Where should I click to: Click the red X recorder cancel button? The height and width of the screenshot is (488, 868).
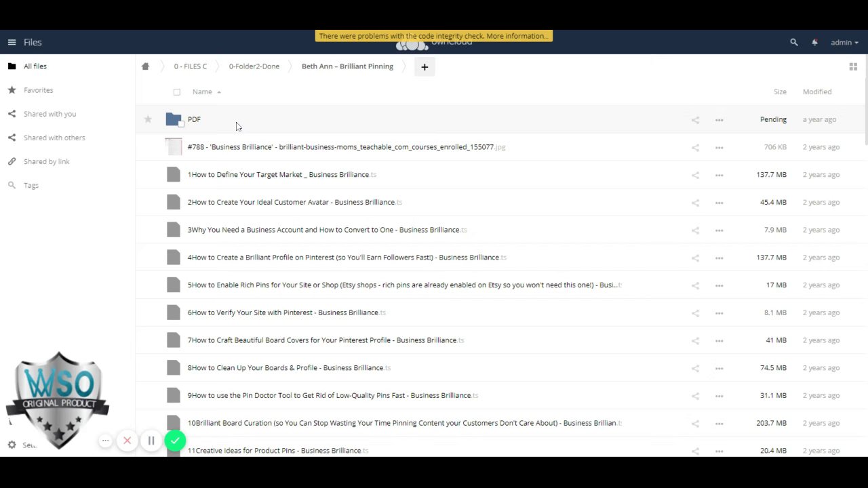coord(127,441)
